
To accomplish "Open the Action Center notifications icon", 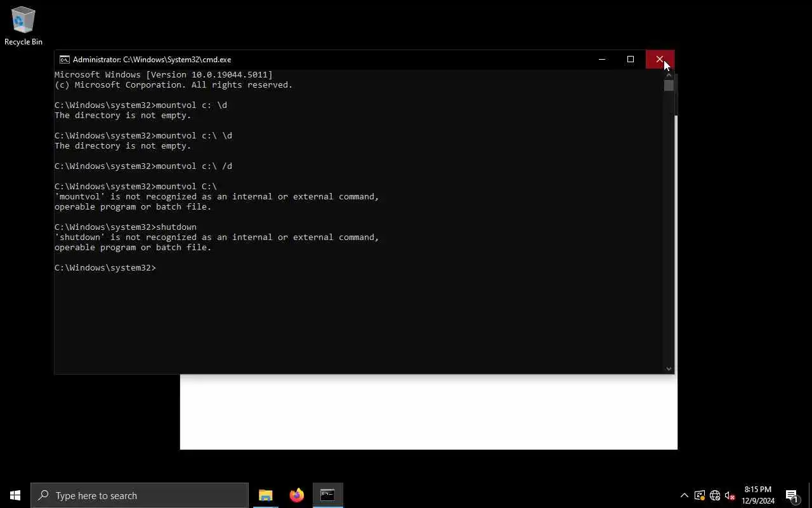I will (x=792, y=495).
